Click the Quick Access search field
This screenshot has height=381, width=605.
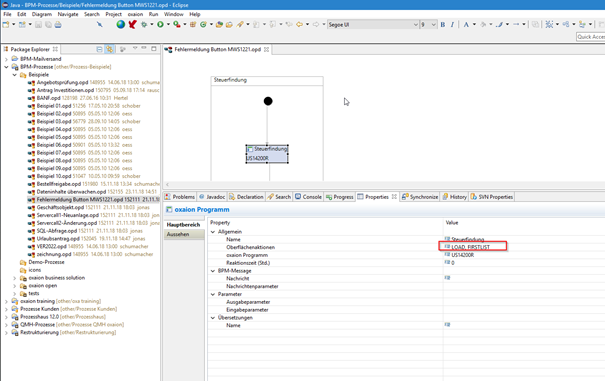[x=590, y=37]
